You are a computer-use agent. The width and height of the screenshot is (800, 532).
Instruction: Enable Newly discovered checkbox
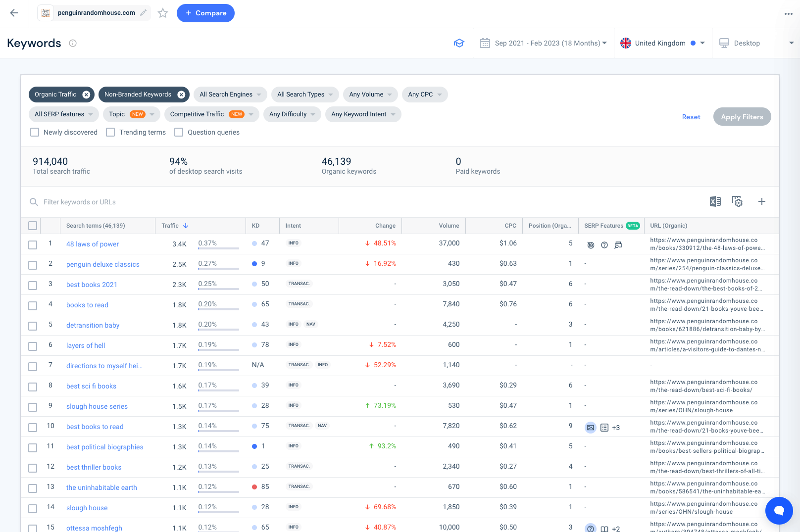pyautogui.click(x=35, y=132)
